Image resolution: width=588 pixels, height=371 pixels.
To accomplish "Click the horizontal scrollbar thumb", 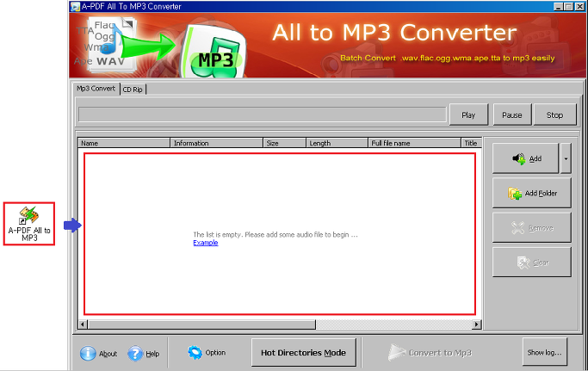I will point(201,325).
